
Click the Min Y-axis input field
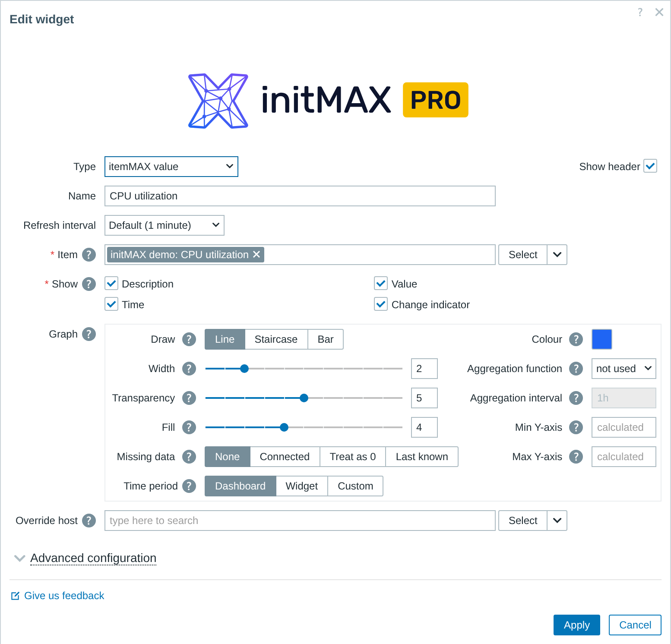[x=624, y=427]
